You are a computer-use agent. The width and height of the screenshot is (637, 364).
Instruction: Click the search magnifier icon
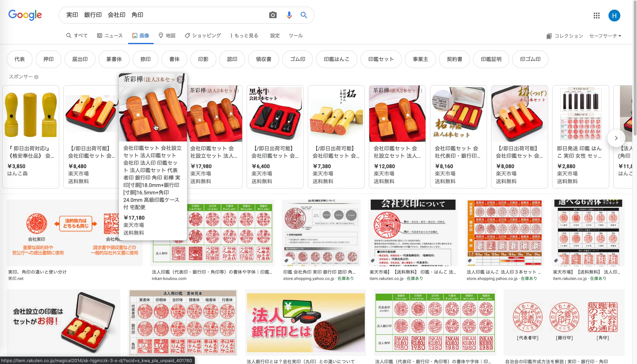point(304,15)
